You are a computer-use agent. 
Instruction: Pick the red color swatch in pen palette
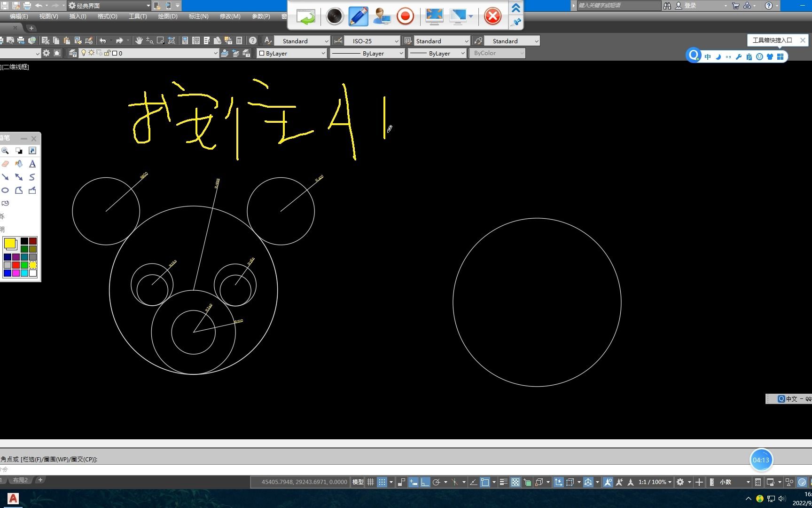16,265
